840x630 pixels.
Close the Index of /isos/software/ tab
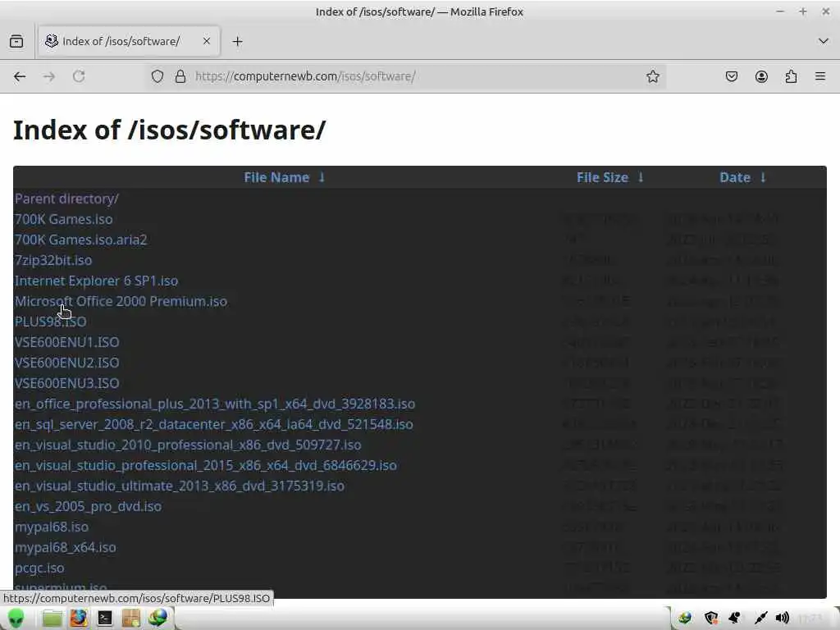[x=207, y=41]
